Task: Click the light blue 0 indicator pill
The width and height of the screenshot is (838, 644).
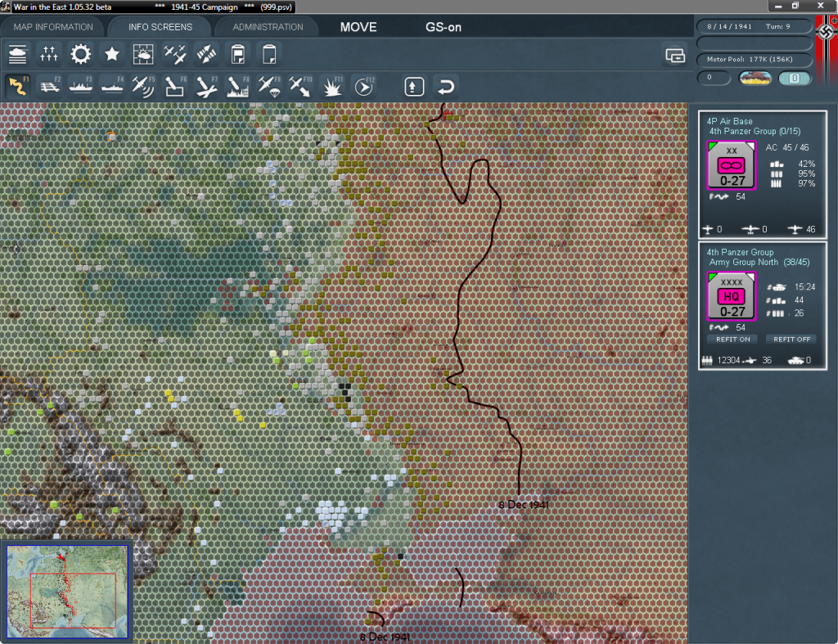Action: [x=794, y=79]
